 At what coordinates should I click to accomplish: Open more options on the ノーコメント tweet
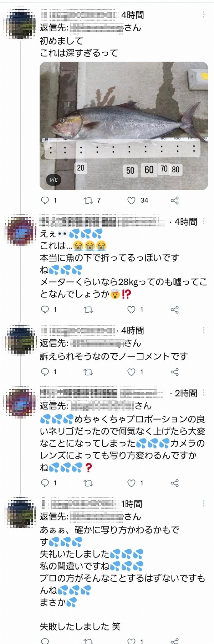(x=204, y=330)
